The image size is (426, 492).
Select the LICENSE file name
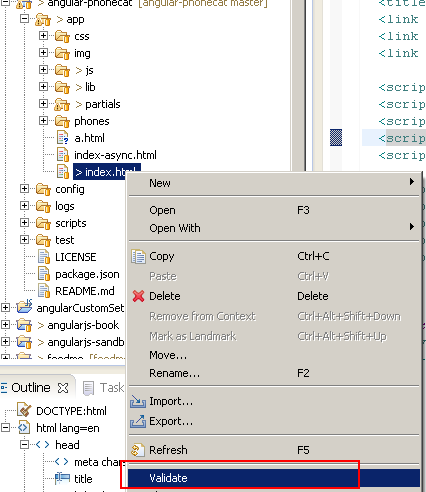tap(76, 257)
